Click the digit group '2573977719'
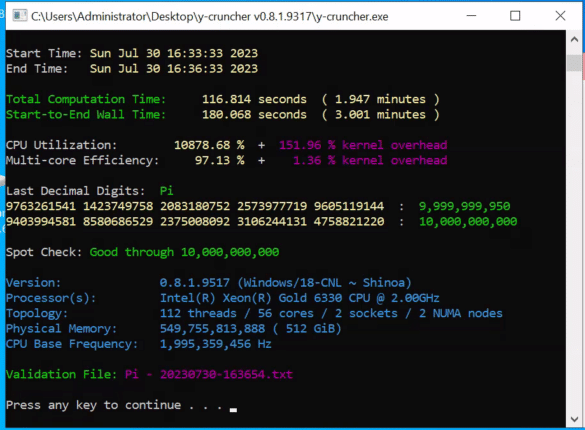585x430 pixels. point(272,206)
